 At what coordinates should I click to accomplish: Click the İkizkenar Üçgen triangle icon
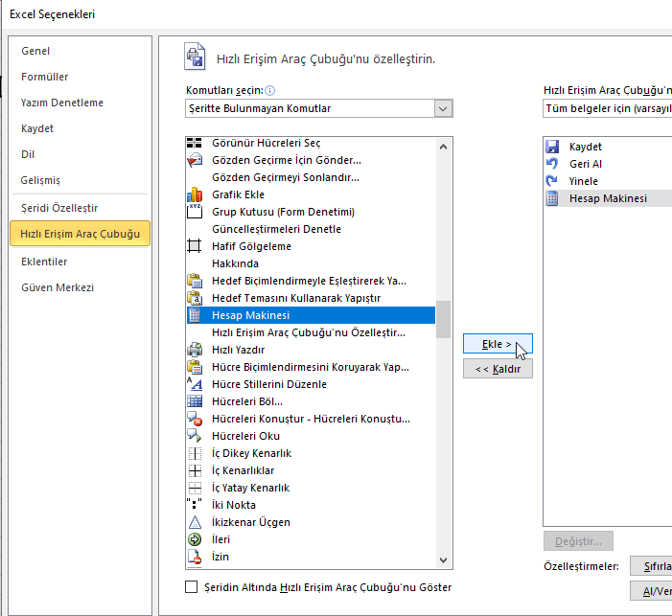click(195, 522)
